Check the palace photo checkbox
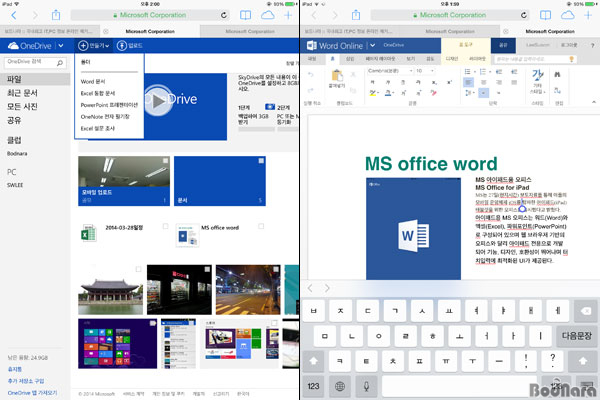The image size is (600, 400). (139, 269)
